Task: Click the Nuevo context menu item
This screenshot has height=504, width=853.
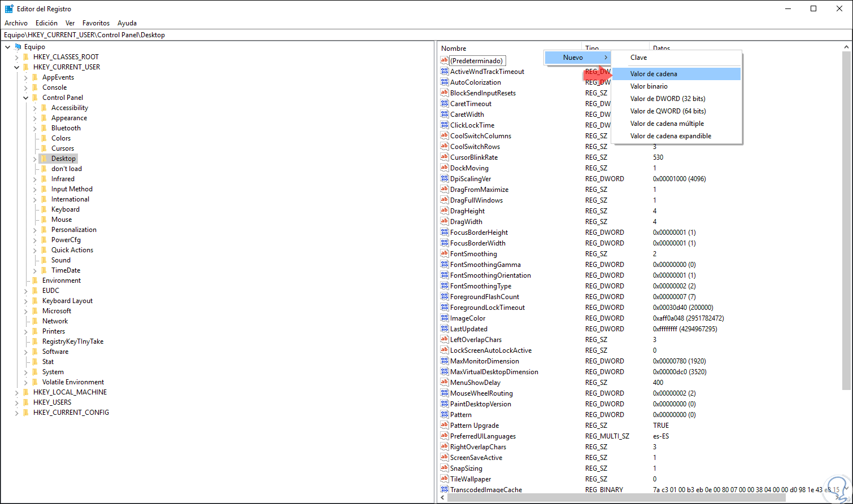Action: click(x=578, y=58)
